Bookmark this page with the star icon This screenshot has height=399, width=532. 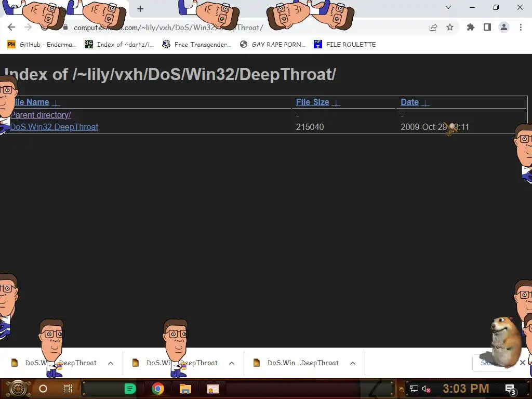click(x=450, y=27)
